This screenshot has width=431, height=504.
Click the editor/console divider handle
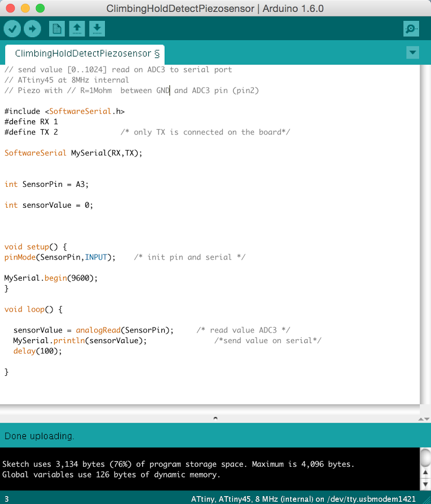click(215, 418)
